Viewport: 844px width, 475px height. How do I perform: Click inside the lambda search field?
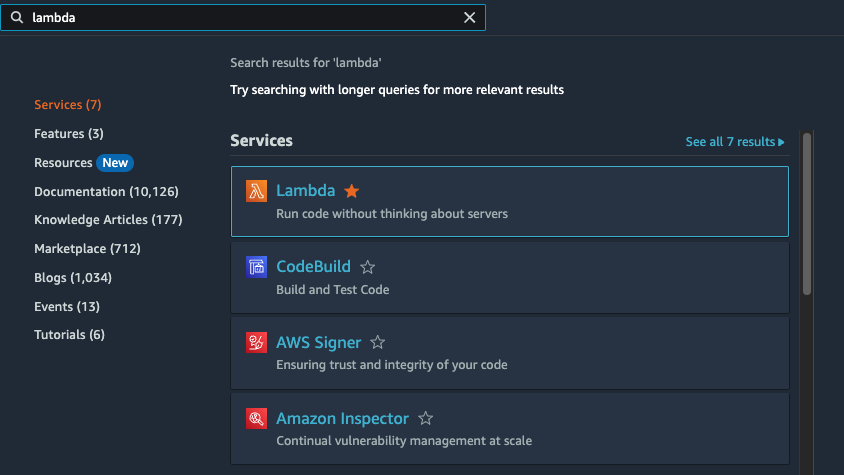[x=242, y=18]
